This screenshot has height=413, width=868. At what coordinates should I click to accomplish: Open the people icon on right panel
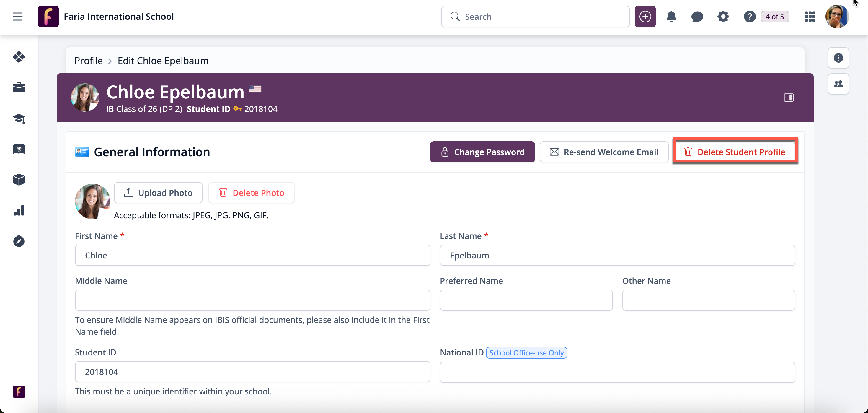[x=838, y=84]
